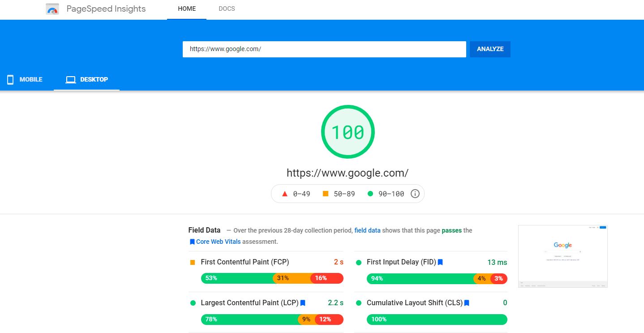This screenshot has width=644, height=333.
Task: Select the DESKTOP results tab
Action: point(87,80)
